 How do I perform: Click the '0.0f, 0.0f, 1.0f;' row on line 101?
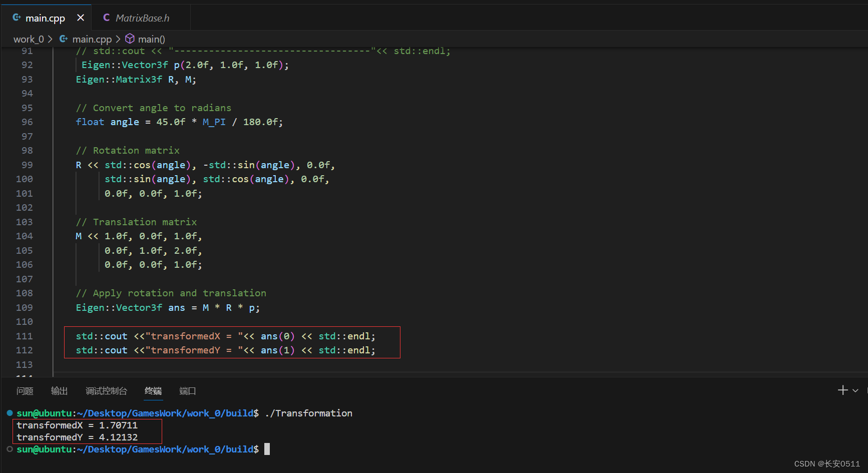click(x=153, y=194)
